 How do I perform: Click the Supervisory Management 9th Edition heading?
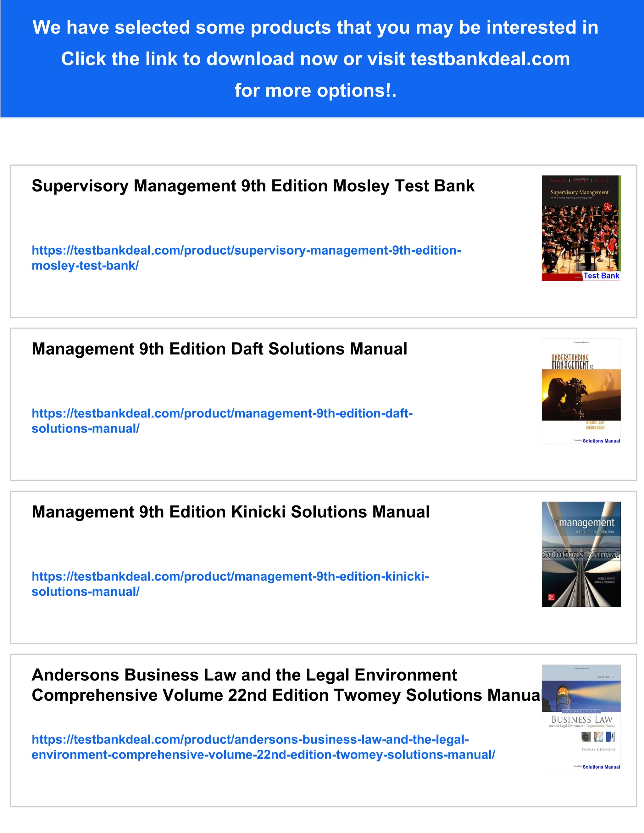click(x=253, y=186)
